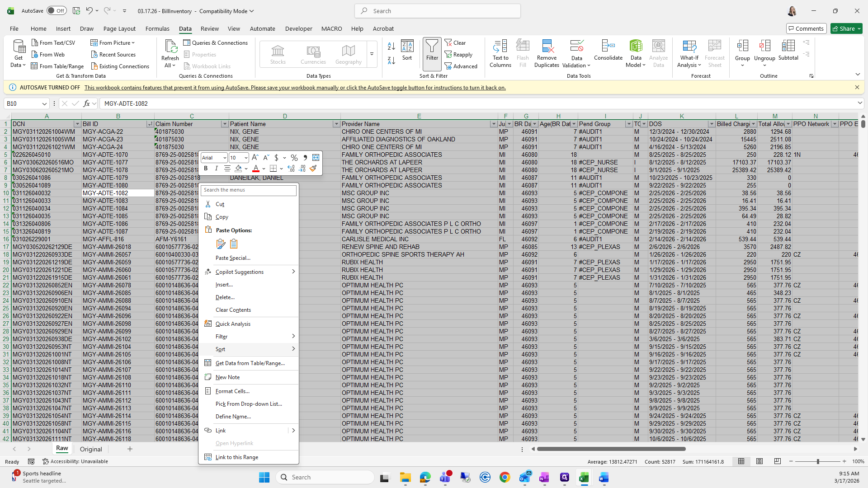This screenshot has width=868, height=488.
Task: Click the AutoSave warning message link
Action: point(295,88)
